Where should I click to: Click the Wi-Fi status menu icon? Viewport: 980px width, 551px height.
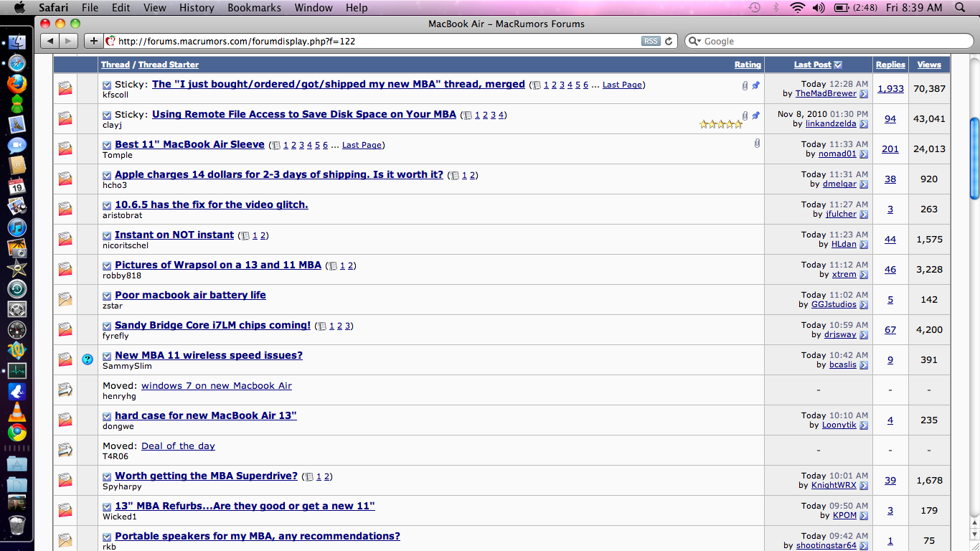point(798,8)
